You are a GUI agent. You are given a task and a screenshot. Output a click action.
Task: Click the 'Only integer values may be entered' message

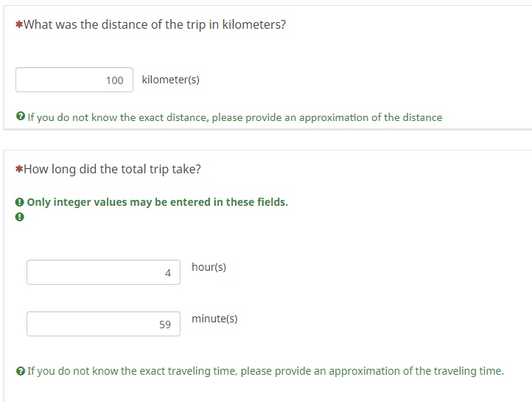157,202
